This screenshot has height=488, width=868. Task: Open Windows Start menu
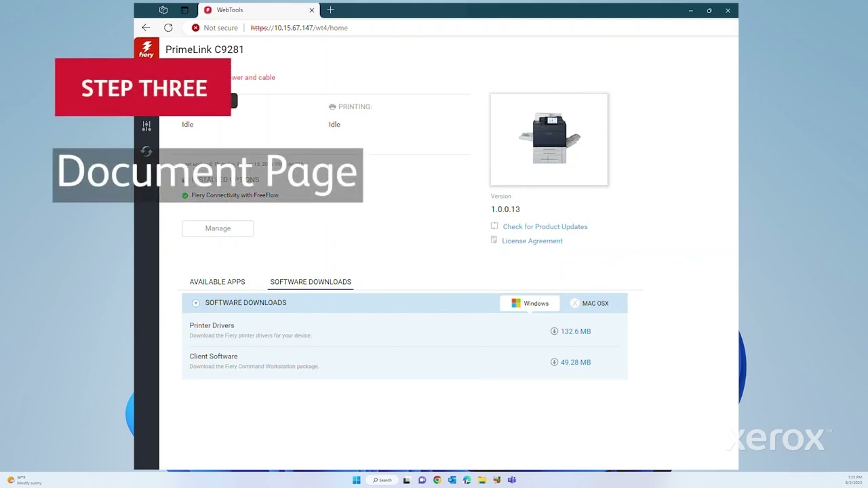[x=357, y=480]
